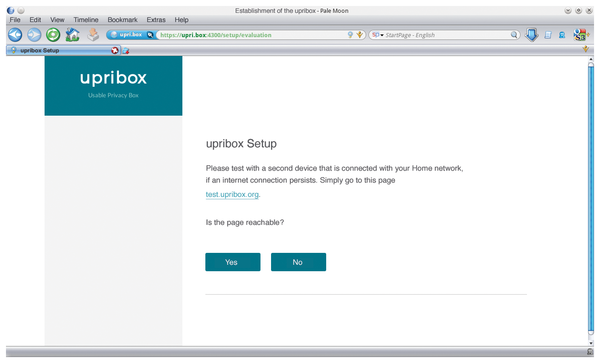Go to the Home page icon
This screenshot has width=600, height=363.
coord(72,35)
